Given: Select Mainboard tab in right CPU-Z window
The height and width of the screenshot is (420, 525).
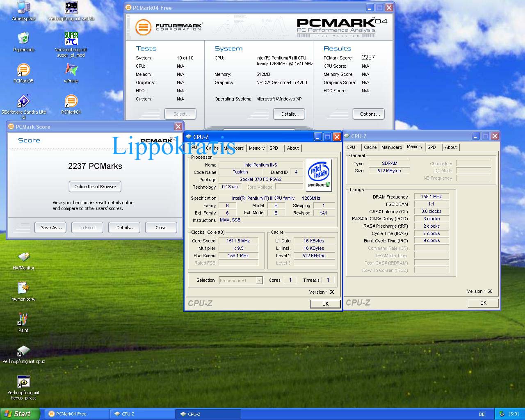Looking at the screenshot, I should (x=392, y=147).
